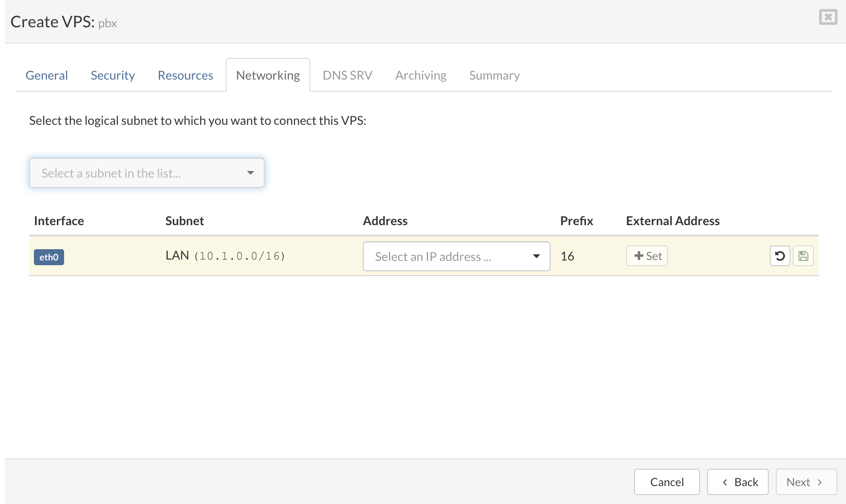Open the subnet selection dropdown
The height and width of the screenshot is (504, 846).
pos(146,173)
